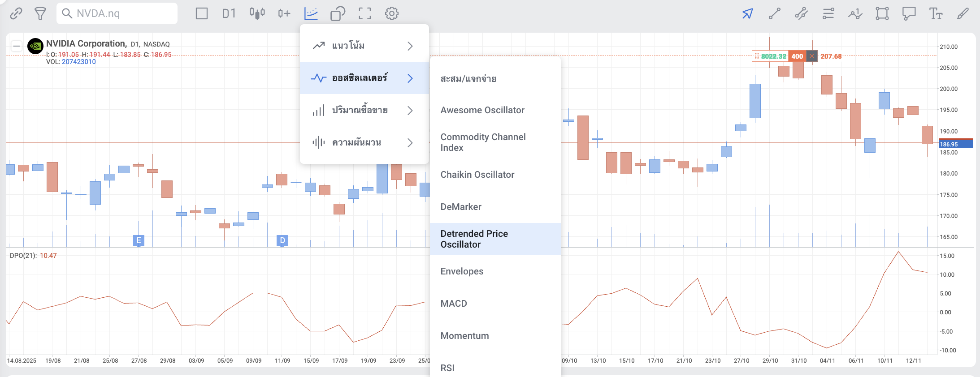980x377 pixels.
Task: Select the horizontal levels tool
Action: click(x=828, y=13)
